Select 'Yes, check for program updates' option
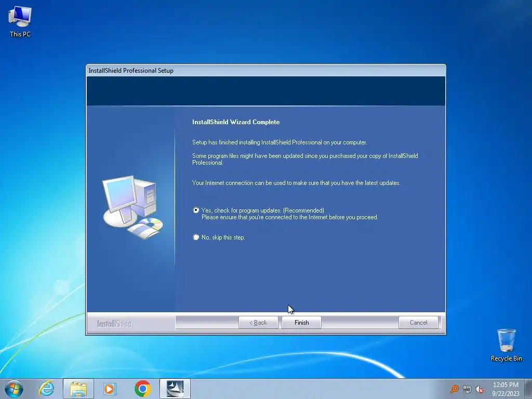 click(x=196, y=210)
